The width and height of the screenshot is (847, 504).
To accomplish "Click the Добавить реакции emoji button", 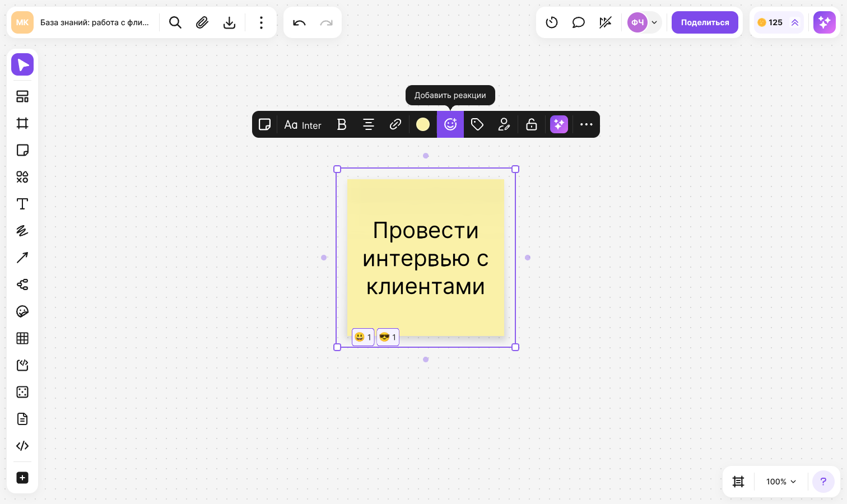I will pyautogui.click(x=450, y=124).
